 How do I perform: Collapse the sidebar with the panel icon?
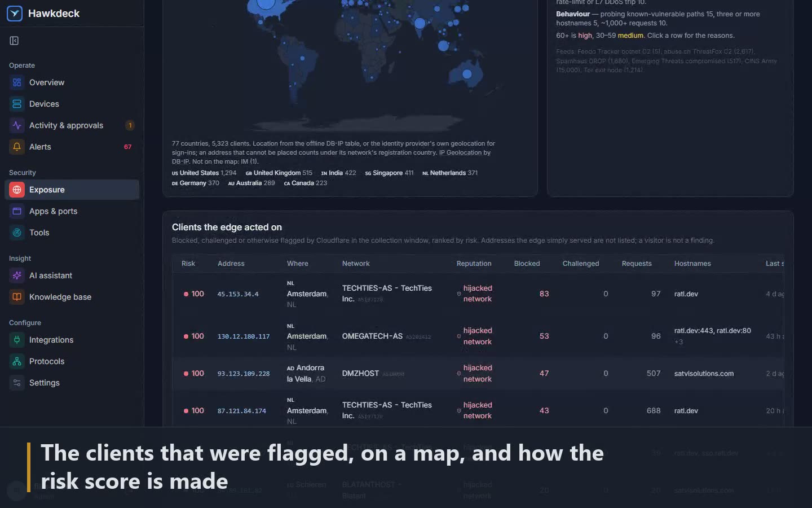tap(15, 41)
